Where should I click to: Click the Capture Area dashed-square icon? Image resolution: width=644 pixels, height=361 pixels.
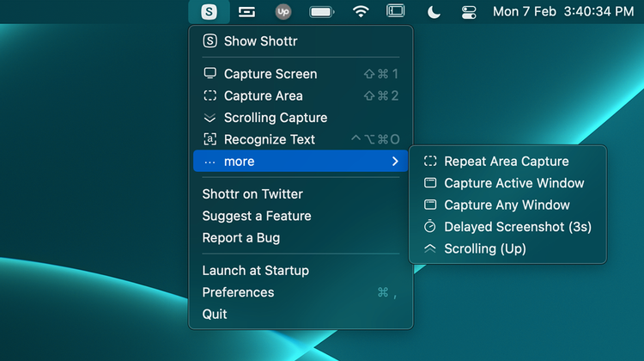(x=210, y=95)
